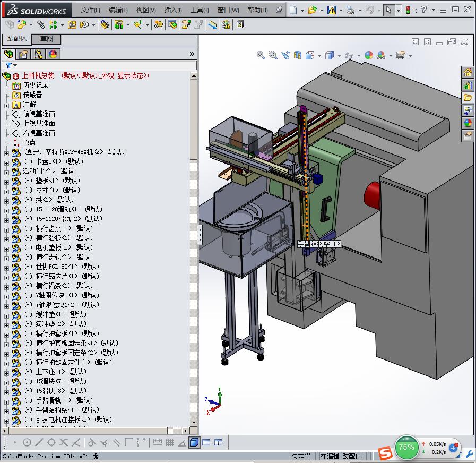Toggle the highlighted 3D view button in the bottom toolbar
Viewport: 476px width, 463px height.
click(x=194, y=442)
